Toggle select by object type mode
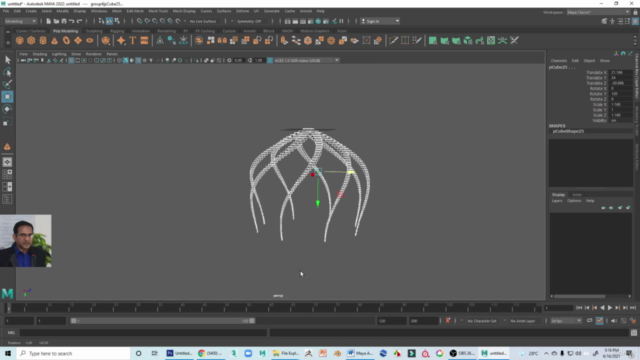The height and width of the screenshot is (360, 640). coord(109,21)
